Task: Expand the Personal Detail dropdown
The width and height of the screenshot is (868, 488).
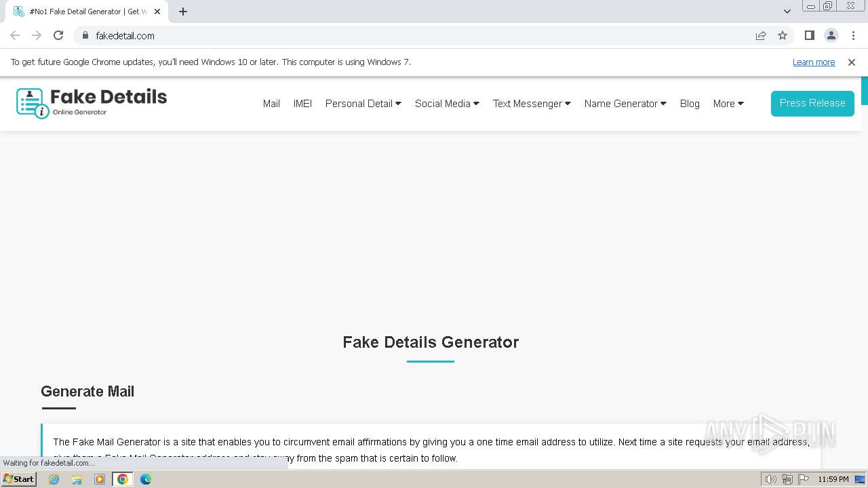Action: point(363,104)
